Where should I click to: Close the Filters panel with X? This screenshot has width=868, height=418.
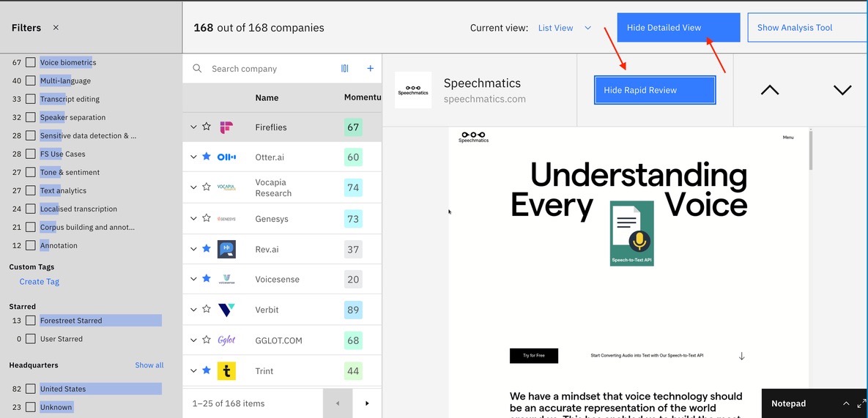(x=56, y=28)
